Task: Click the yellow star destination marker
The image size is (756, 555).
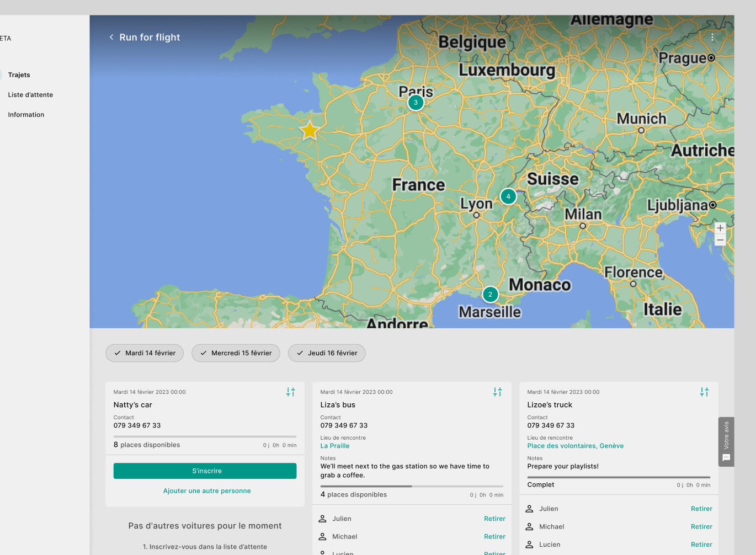Action: point(310,130)
